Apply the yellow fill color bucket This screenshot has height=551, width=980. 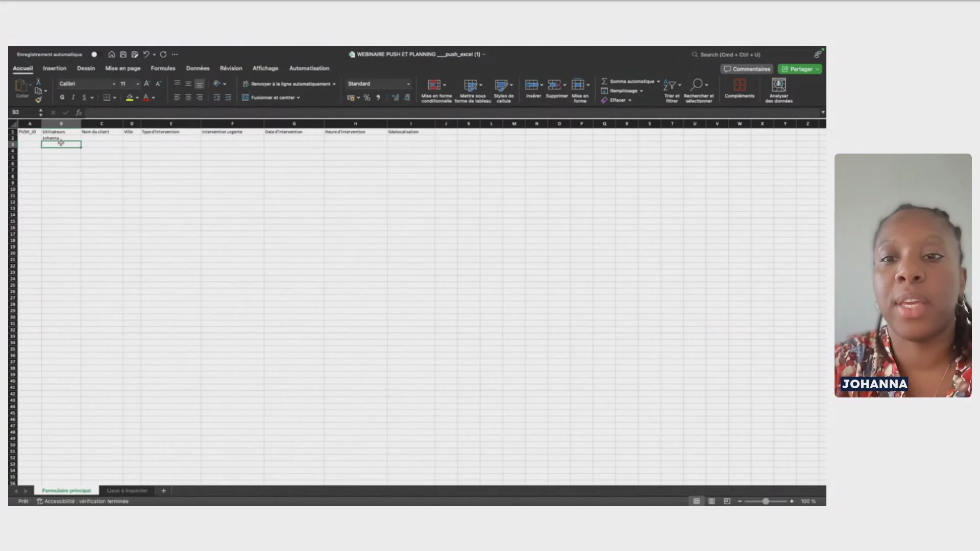coord(130,97)
